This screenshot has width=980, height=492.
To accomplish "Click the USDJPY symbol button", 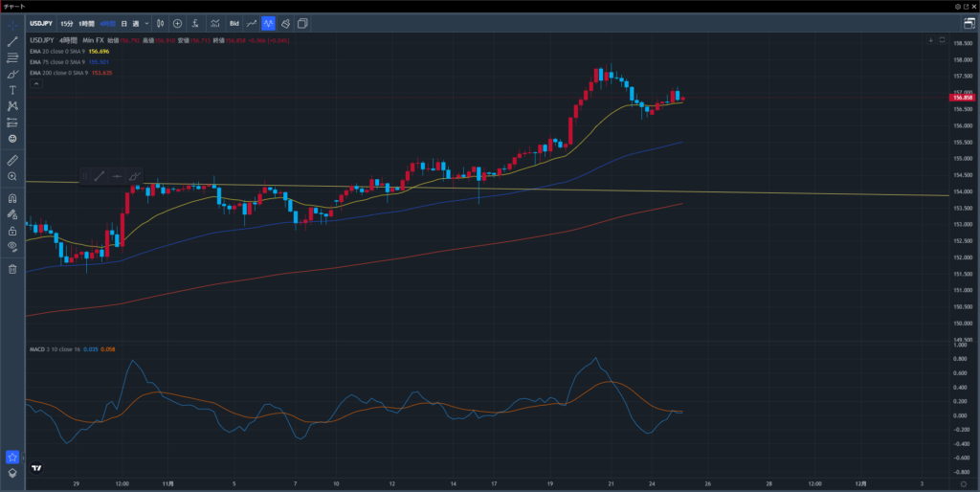I will pos(40,22).
